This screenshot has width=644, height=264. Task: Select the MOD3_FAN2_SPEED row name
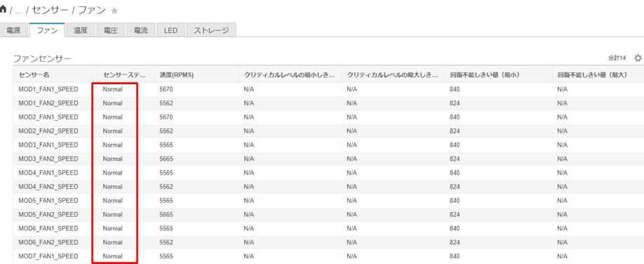48,159
